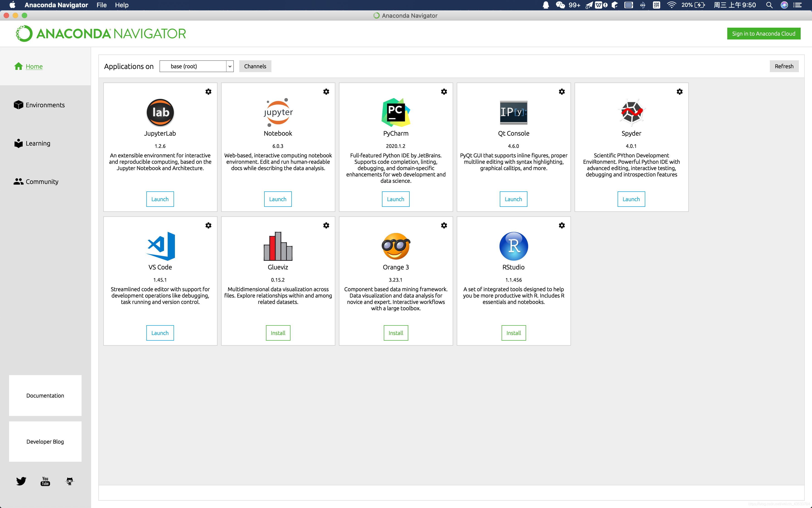Click the RStudio blue R icon
The height and width of the screenshot is (508, 812).
[513, 246]
